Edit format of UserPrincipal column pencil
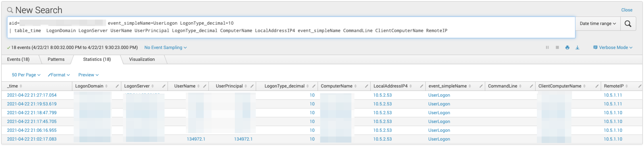The height and width of the screenshot is (146, 644). 252,86
